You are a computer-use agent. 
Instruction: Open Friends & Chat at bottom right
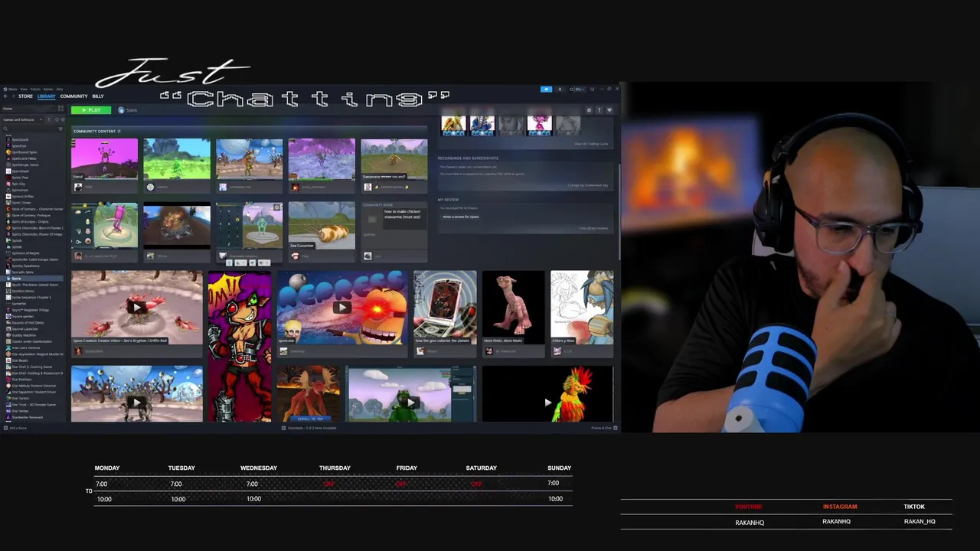pos(603,428)
